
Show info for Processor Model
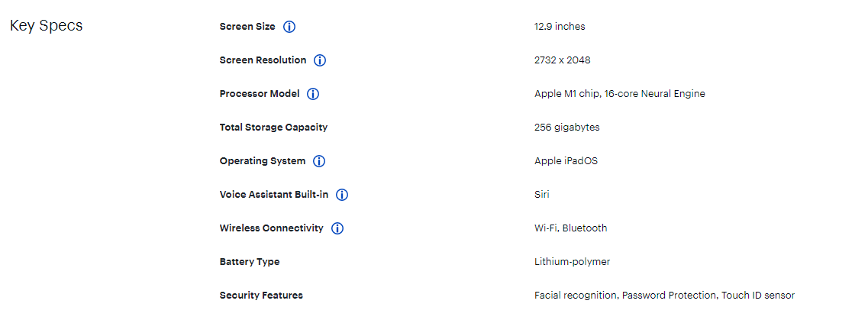pyautogui.click(x=313, y=94)
